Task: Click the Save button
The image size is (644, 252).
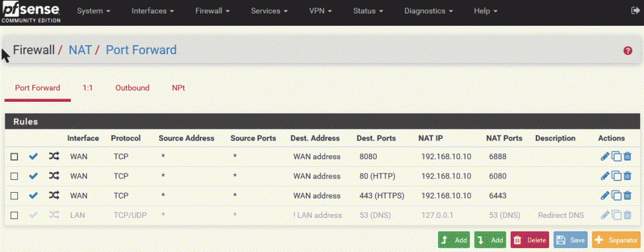Action: 571,240
